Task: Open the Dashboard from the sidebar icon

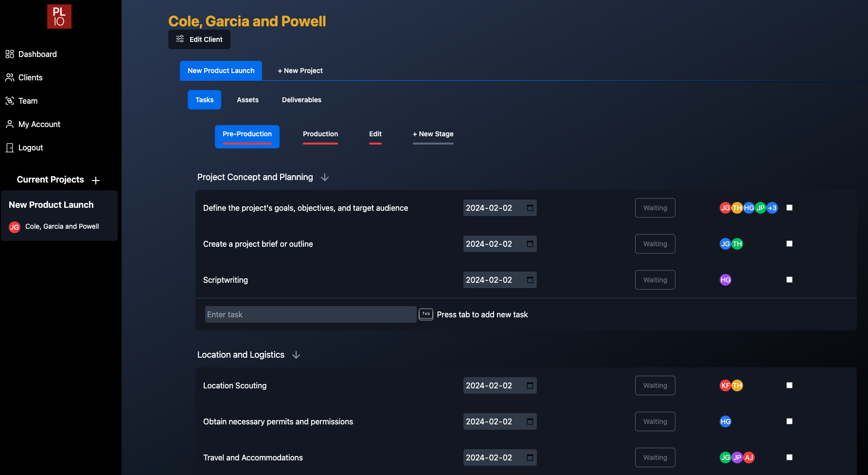Action: pos(10,54)
